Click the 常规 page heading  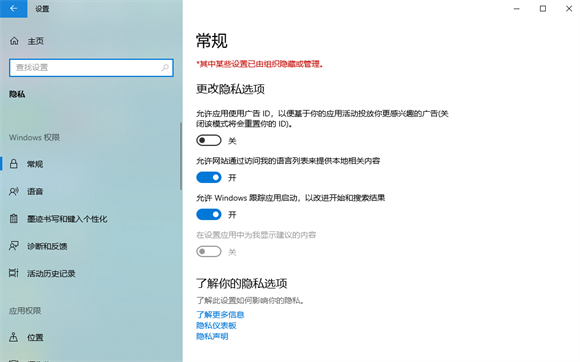coord(212,41)
